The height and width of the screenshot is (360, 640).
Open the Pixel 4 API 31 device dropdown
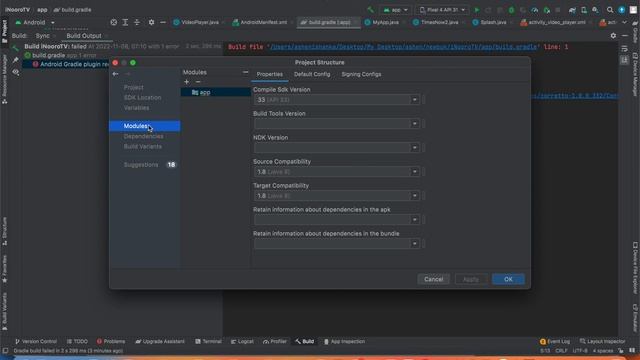click(442, 10)
